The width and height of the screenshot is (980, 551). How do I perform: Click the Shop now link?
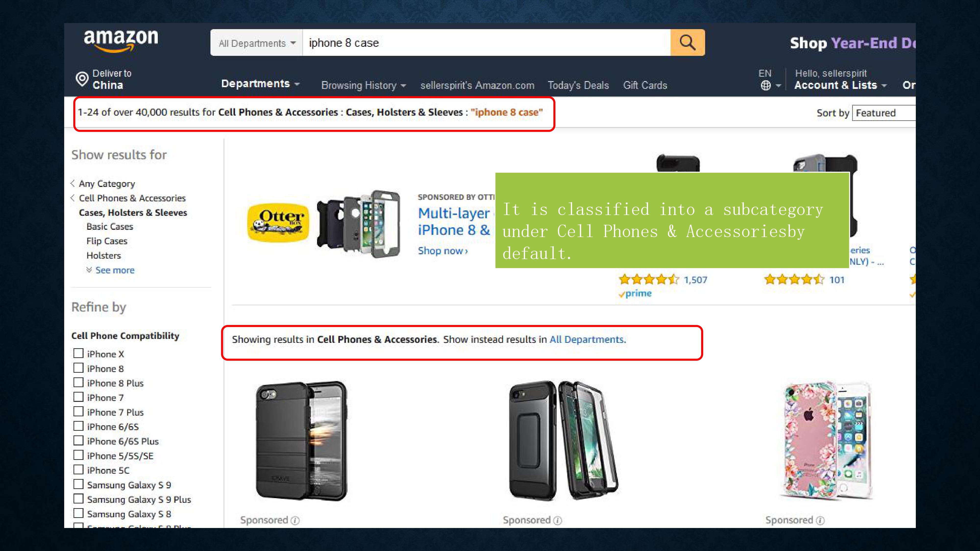click(x=443, y=251)
